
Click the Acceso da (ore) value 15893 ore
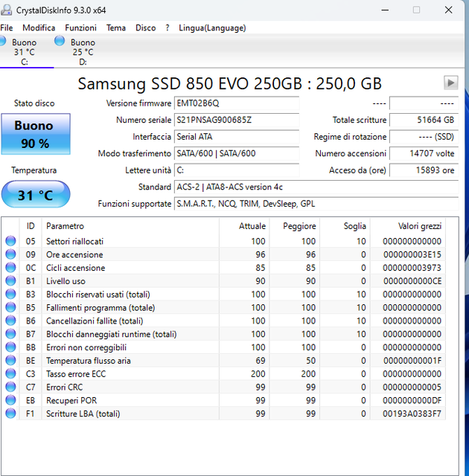coord(424,170)
